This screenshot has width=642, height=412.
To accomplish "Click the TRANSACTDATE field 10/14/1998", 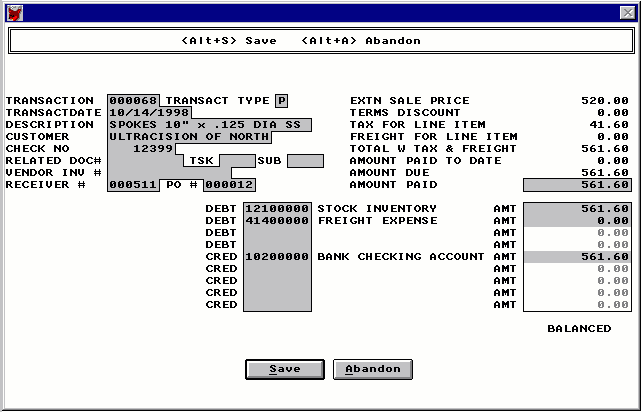I will tap(149, 113).
